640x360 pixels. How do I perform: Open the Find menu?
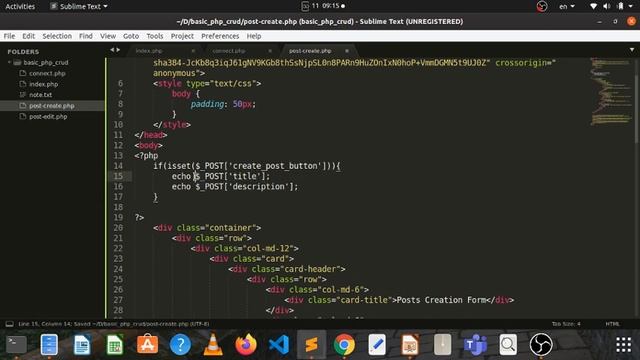(x=86, y=36)
